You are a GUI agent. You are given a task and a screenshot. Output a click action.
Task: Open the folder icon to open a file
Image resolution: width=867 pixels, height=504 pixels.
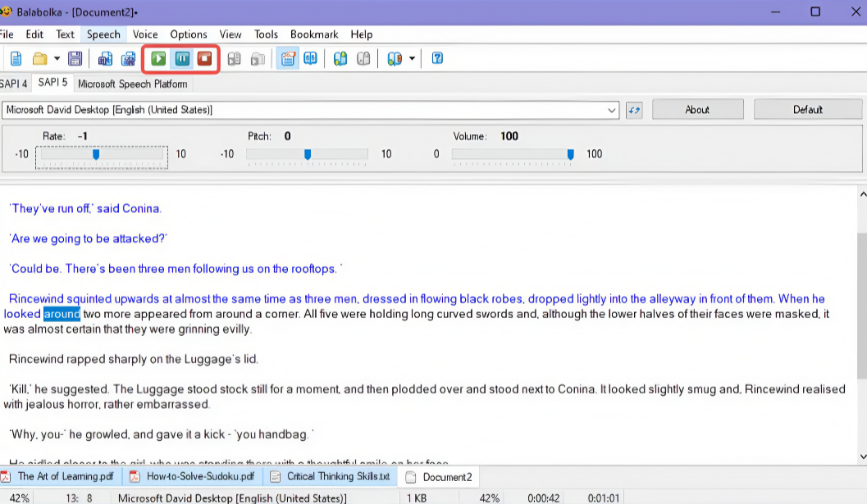(x=40, y=58)
